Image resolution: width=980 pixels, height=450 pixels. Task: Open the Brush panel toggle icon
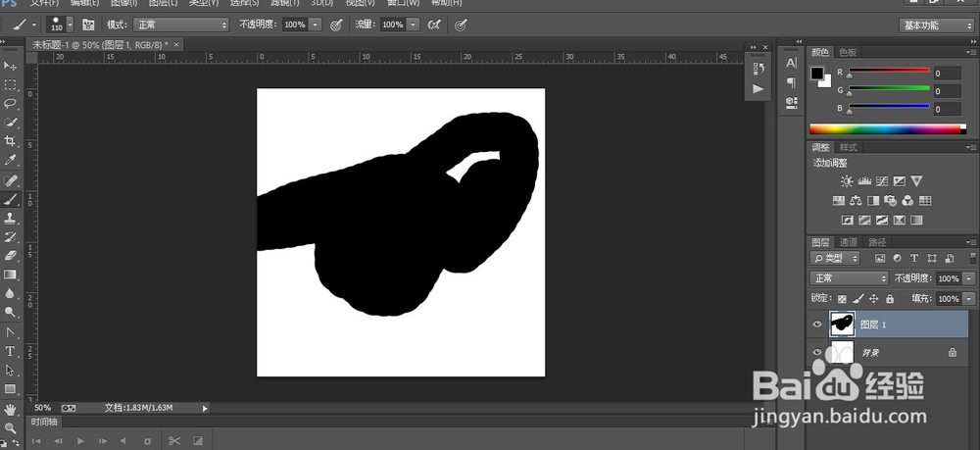pos(89,25)
